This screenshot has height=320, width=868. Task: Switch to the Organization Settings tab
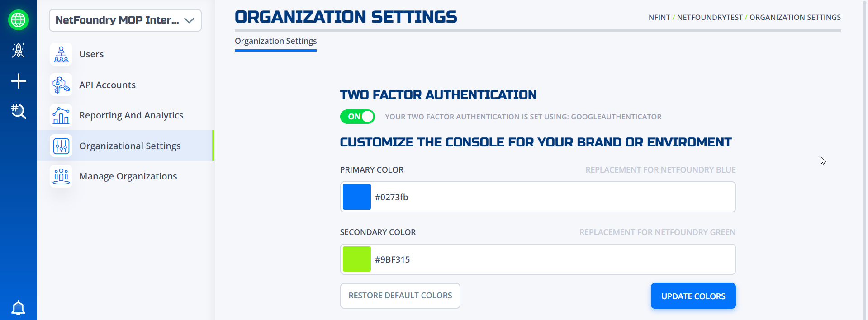pos(275,41)
